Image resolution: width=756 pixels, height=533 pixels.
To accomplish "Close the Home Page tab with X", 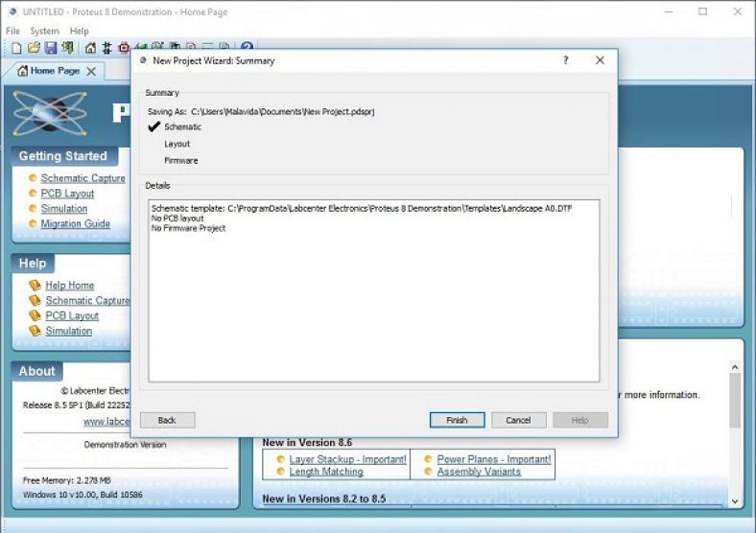I will tap(91, 72).
